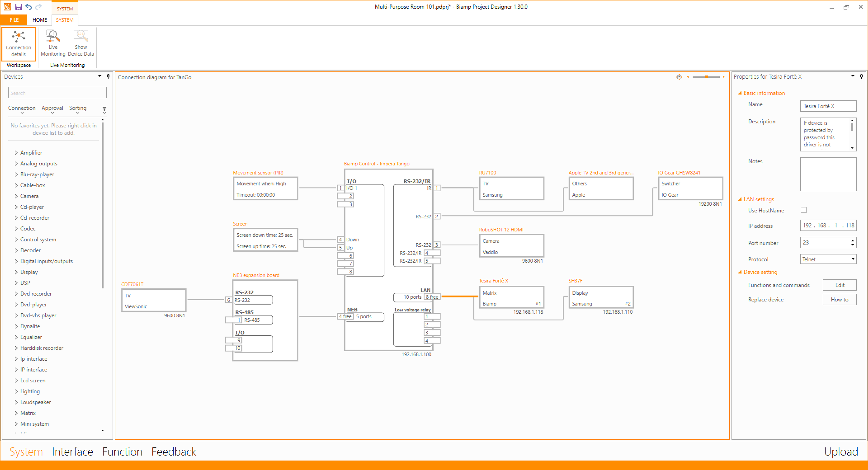Click the Devices Search field
Viewport: 868px width, 470px height.
click(57, 93)
